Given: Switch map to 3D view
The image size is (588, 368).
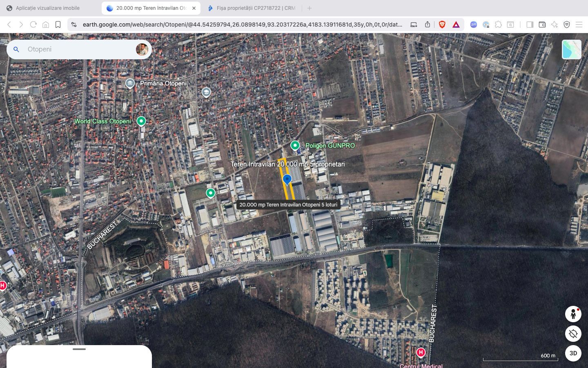Looking at the screenshot, I should click(x=573, y=353).
